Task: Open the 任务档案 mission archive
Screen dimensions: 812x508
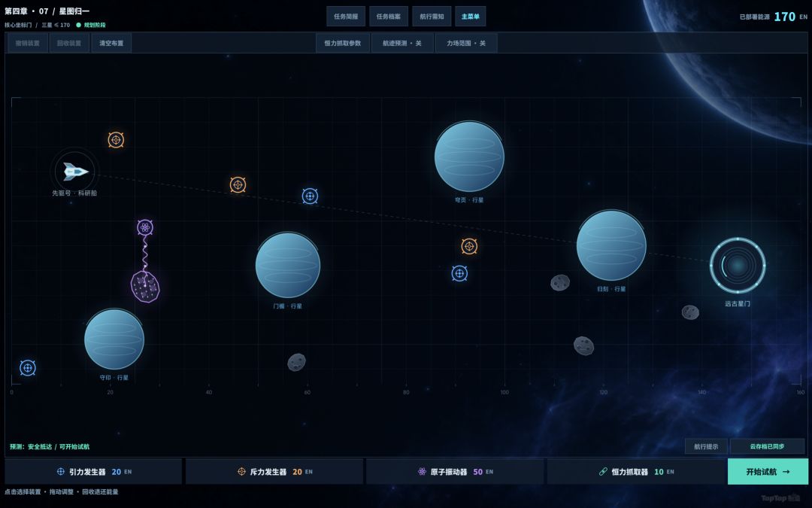Action: coord(389,17)
